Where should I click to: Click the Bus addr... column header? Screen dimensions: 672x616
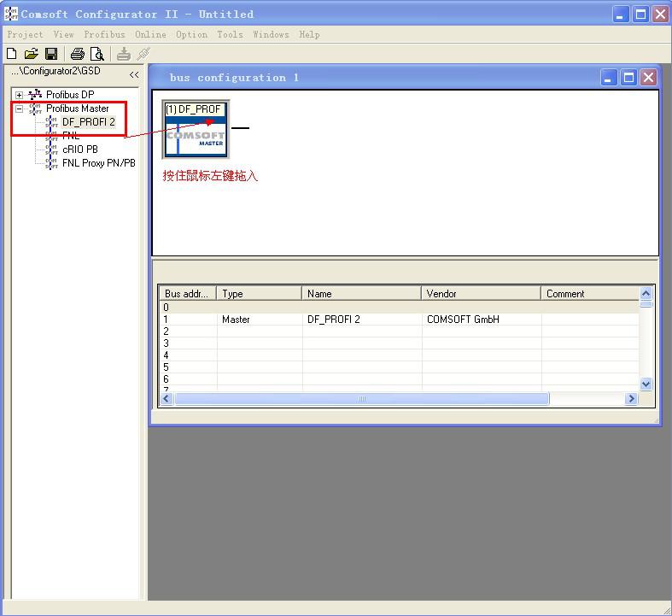[187, 294]
